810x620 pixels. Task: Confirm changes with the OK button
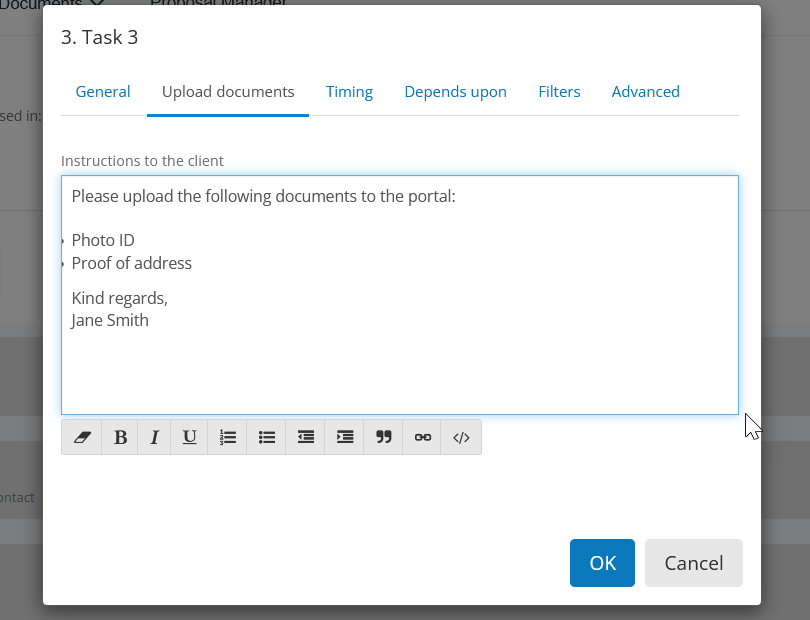(x=602, y=563)
